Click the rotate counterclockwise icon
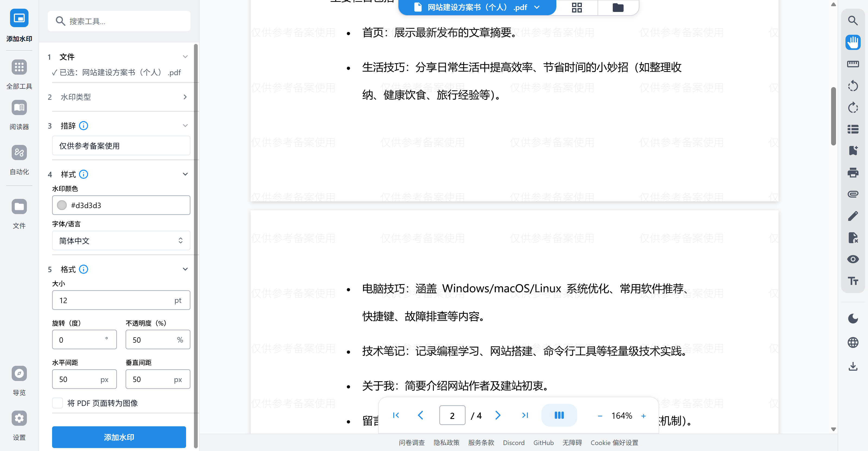 853,86
